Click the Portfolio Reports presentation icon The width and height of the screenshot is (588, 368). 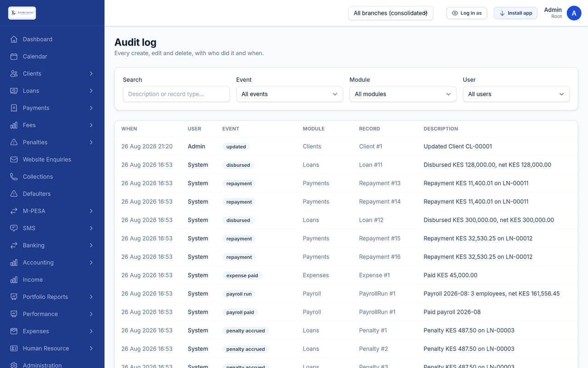(x=14, y=297)
